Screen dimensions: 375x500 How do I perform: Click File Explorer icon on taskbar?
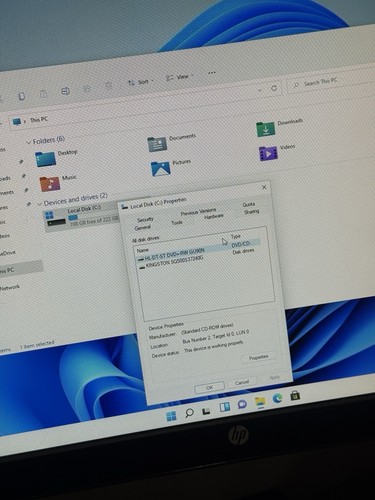[260, 402]
